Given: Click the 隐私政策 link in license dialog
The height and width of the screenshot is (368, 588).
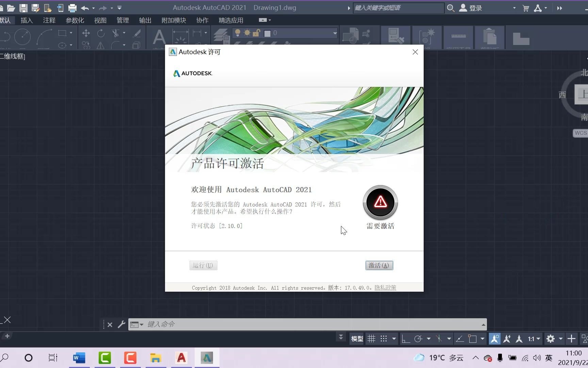Looking at the screenshot, I should pyautogui.click(x=385, y=288).
